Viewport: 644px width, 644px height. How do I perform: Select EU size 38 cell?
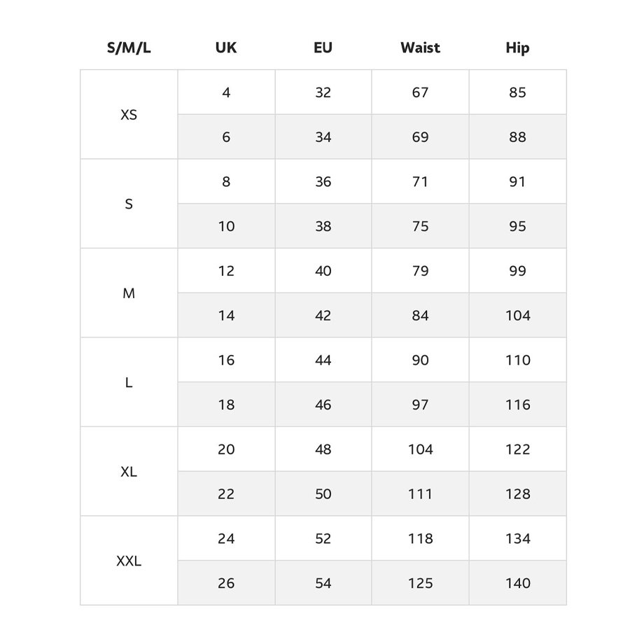[x=323, y=226]
